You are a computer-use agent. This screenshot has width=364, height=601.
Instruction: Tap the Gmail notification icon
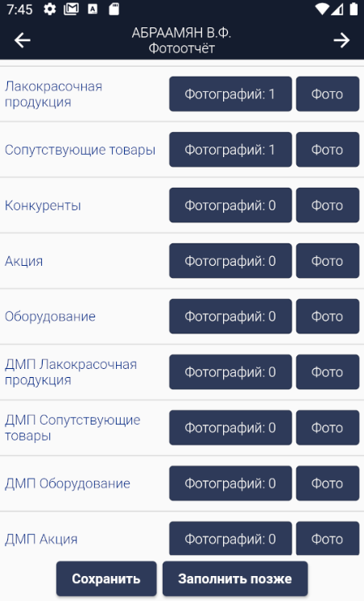[x=71, y=9]
